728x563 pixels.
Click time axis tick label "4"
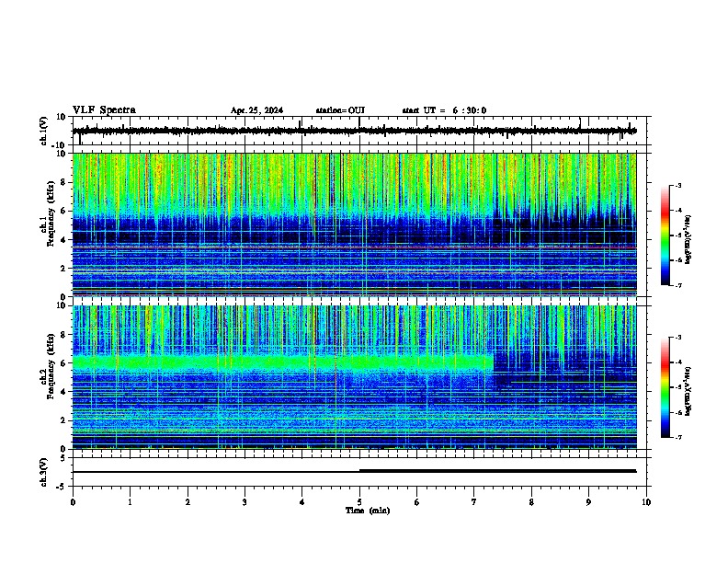pyautogui.click(x=301, y=502)
